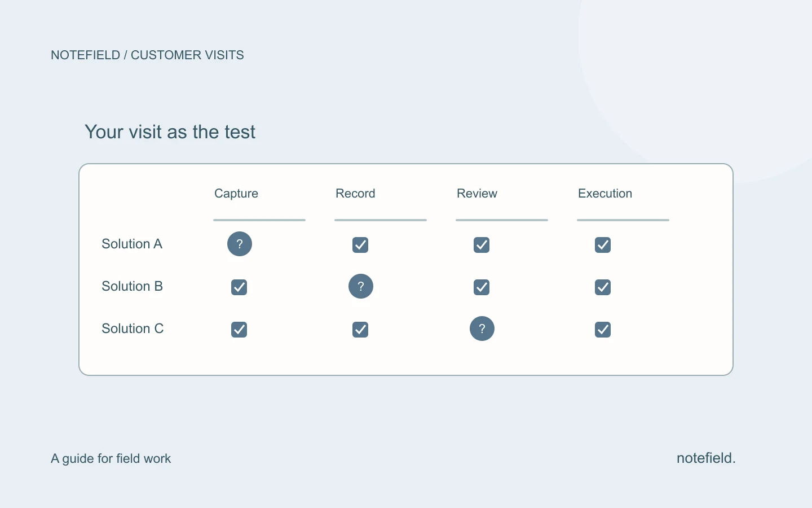The height and width of the screenshot is (508, 812).
Task: Toggle the Solution B Capture checkbox
Action: click(x=239, y=287)
